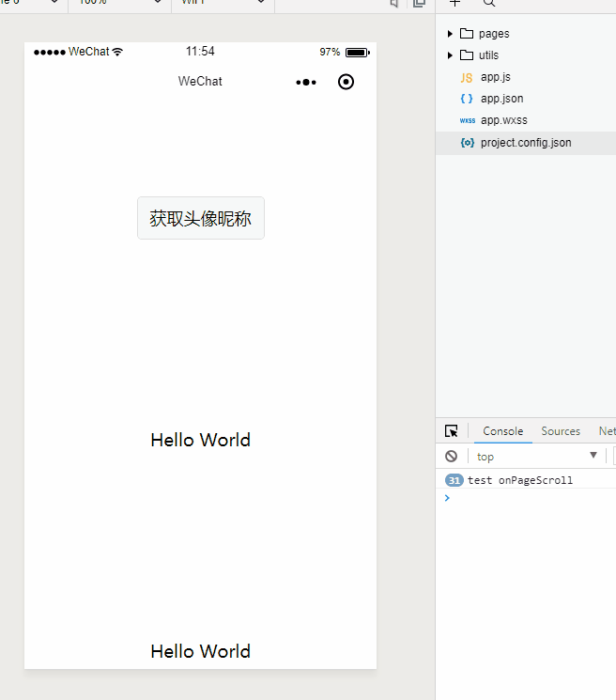Click the simulator detach window icon

point(420,3)
